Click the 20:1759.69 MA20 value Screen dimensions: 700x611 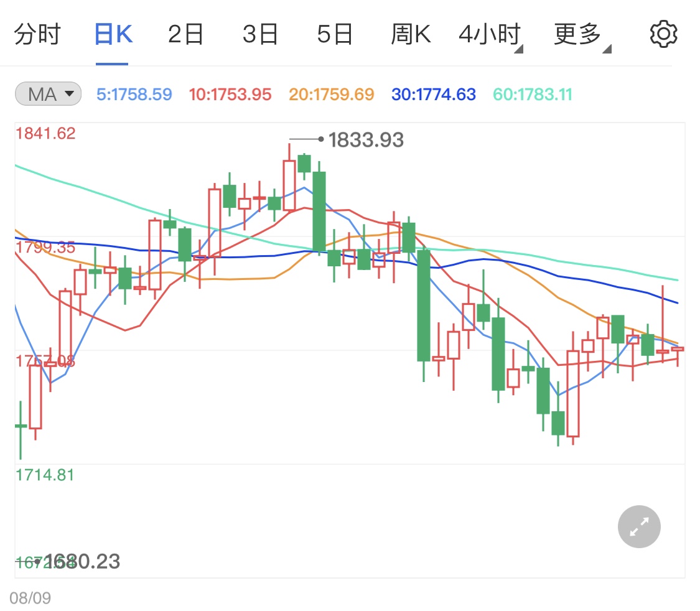pyautogui.click(x=331, y=95)
